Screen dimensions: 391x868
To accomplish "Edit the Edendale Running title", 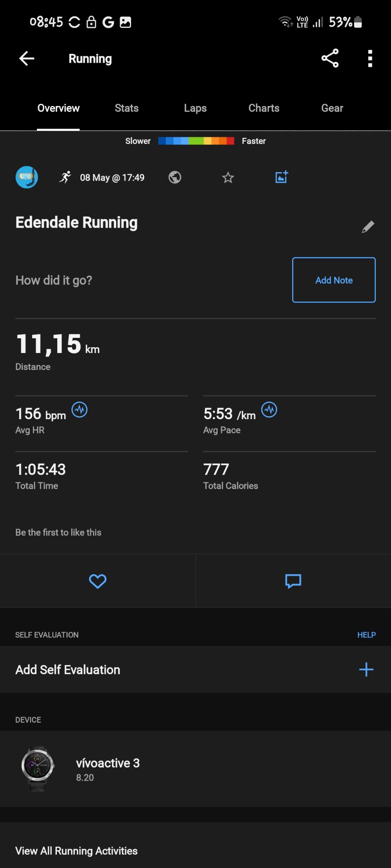I will point(368,227).
